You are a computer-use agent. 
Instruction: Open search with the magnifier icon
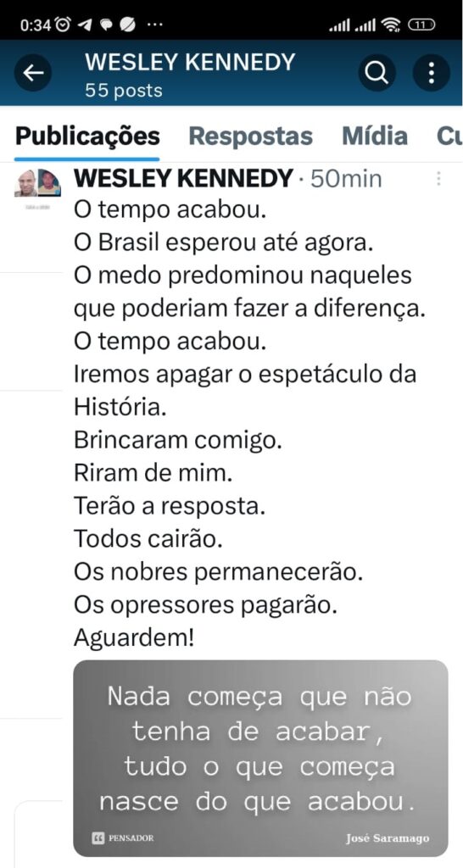[377, 73]
